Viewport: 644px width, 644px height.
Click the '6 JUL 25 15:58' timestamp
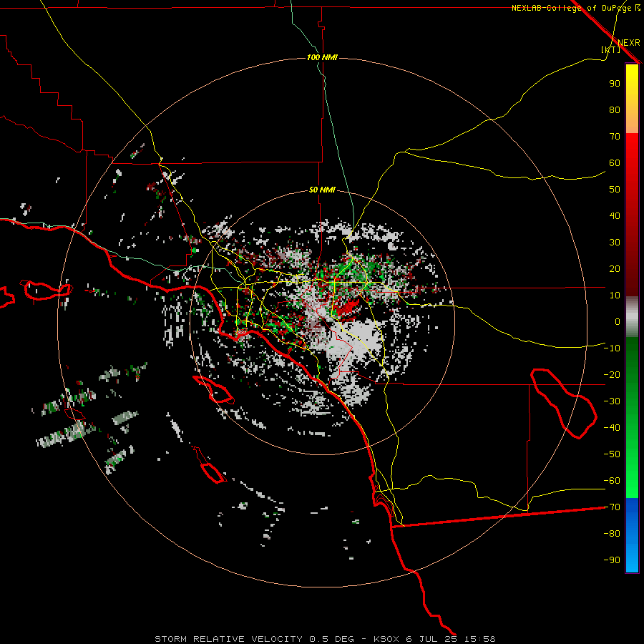[x=451, y=639]
